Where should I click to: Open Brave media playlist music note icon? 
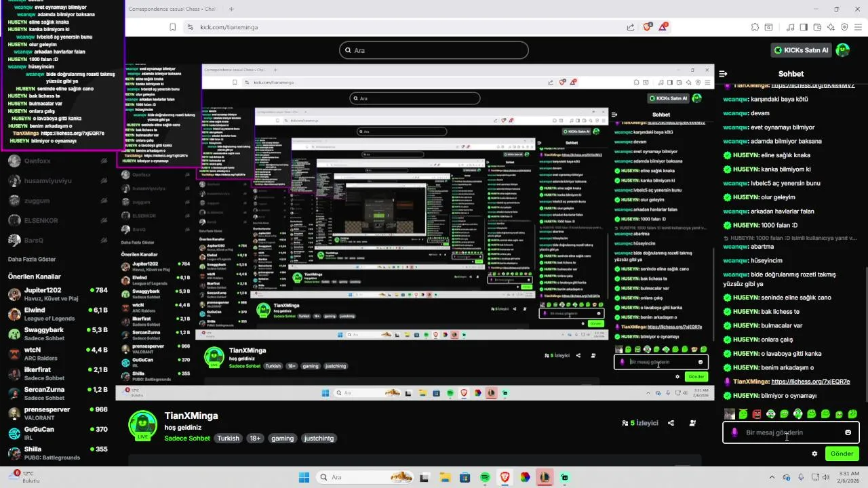pos(791,27)
